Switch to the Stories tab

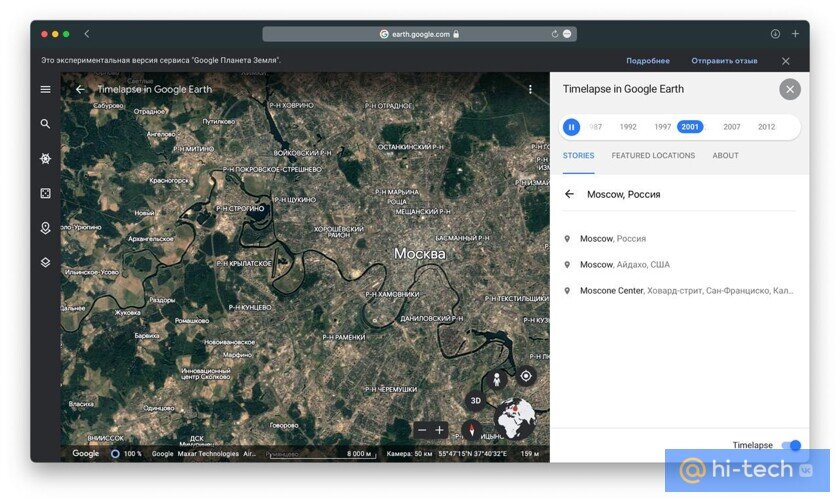click(x=578, y=155)
